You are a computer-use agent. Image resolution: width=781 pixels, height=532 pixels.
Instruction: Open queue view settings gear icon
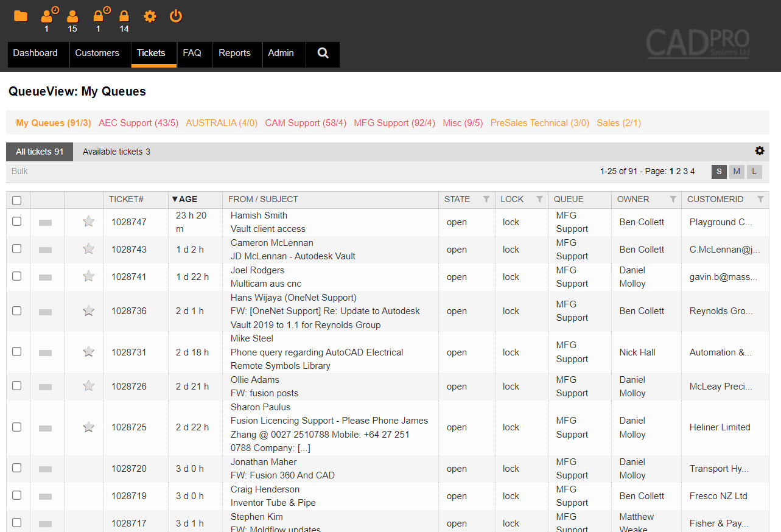(x=760, y=151)
